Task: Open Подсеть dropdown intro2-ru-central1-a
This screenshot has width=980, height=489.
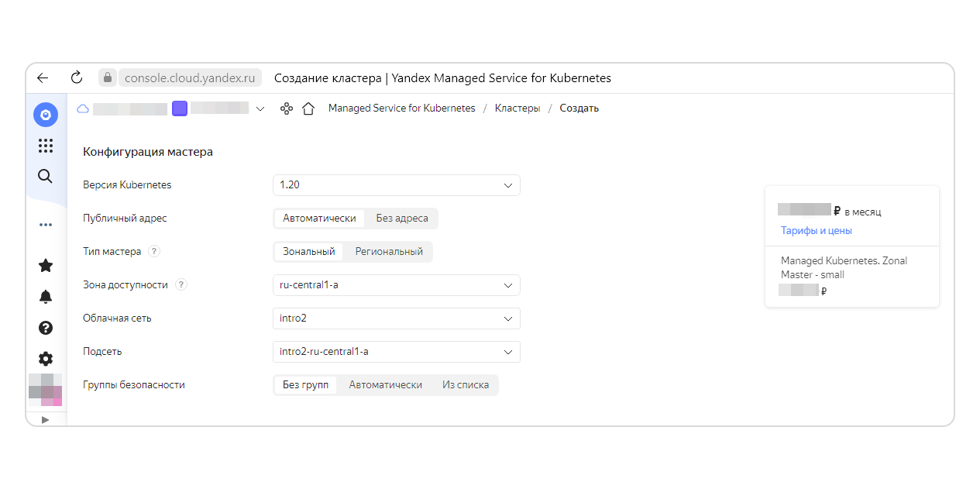Action: [397, 352]
